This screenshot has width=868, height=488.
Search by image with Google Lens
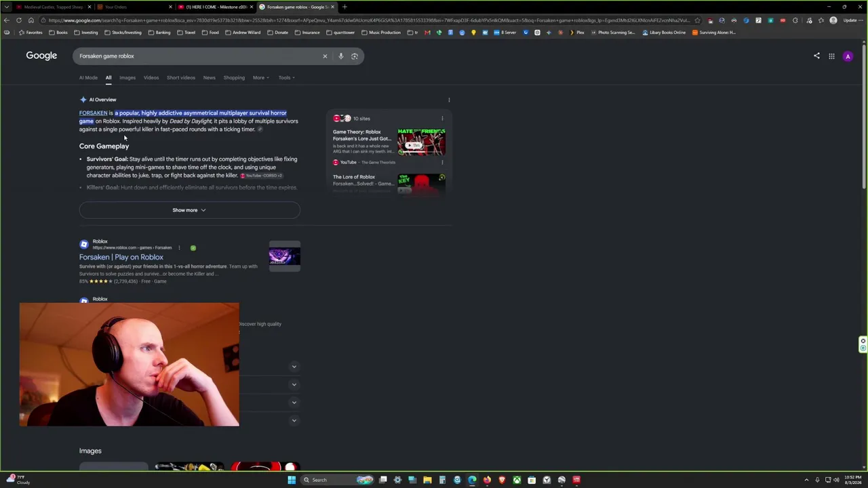355,56
